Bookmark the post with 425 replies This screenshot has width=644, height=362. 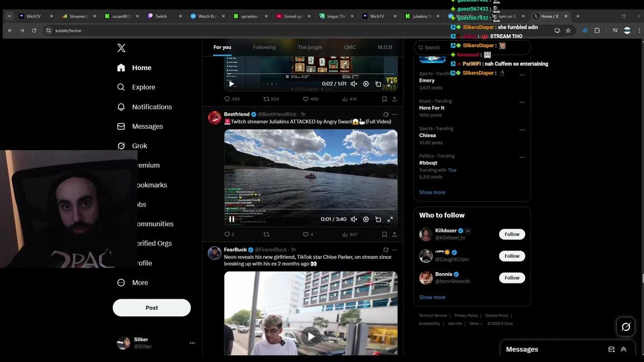(x=384, y=99)
